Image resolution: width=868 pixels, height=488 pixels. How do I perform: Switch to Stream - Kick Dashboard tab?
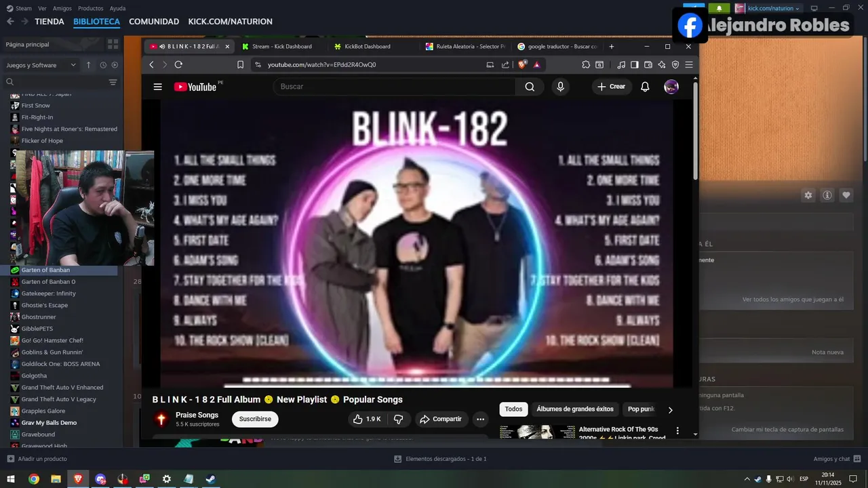click(281, 47)
